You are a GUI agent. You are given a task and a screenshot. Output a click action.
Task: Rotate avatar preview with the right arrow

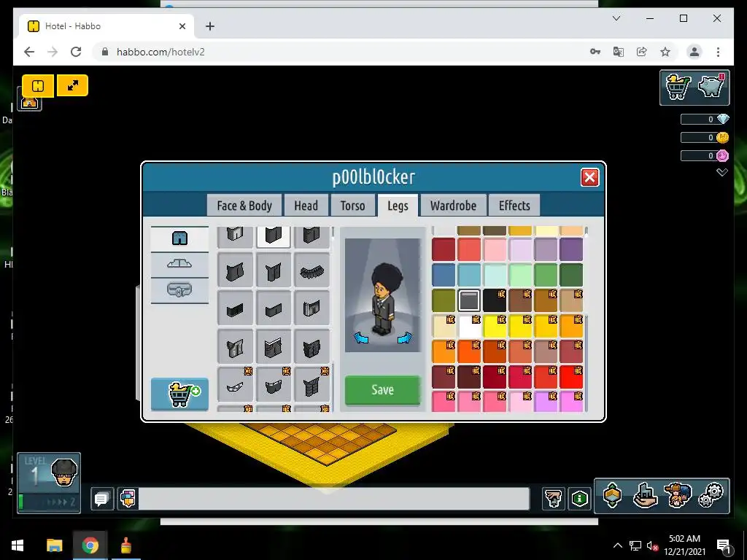pyautogui.click(x=404, y=338)
